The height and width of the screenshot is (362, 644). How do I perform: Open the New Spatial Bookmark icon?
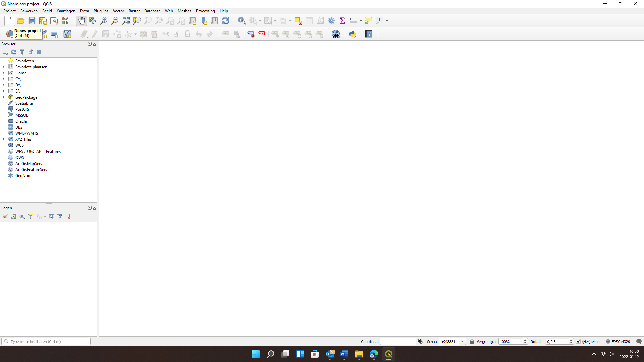204,21
